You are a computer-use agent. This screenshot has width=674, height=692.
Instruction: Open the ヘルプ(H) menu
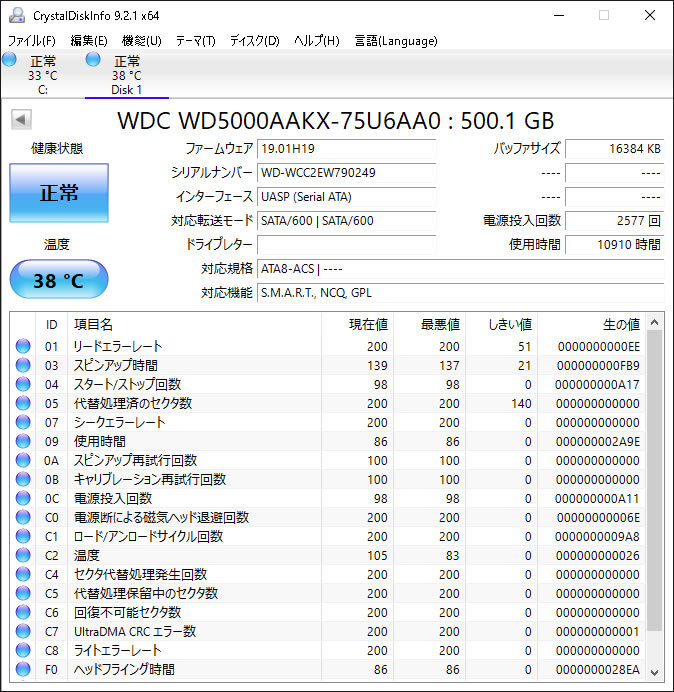click(x=317, y=41)
